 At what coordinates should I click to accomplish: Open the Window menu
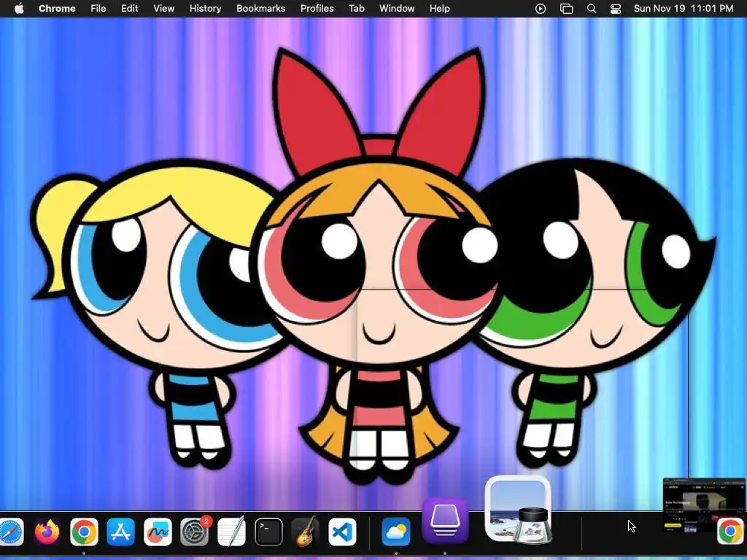point(396,9)
